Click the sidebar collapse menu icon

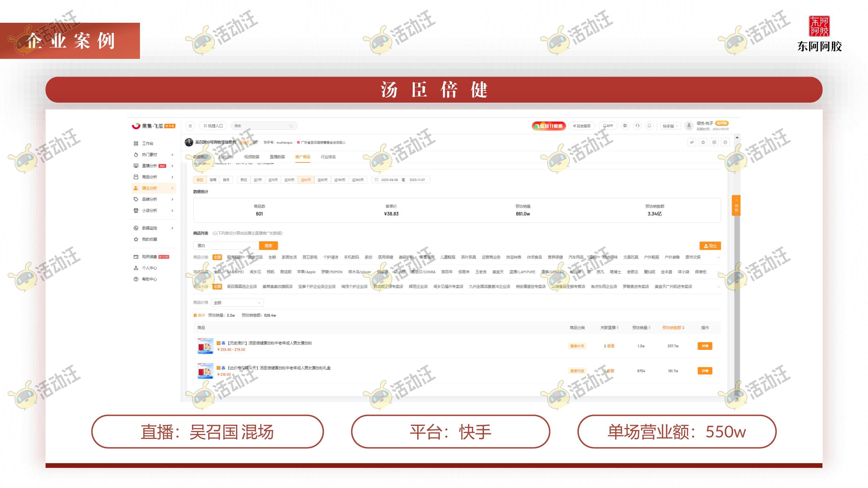191,126
